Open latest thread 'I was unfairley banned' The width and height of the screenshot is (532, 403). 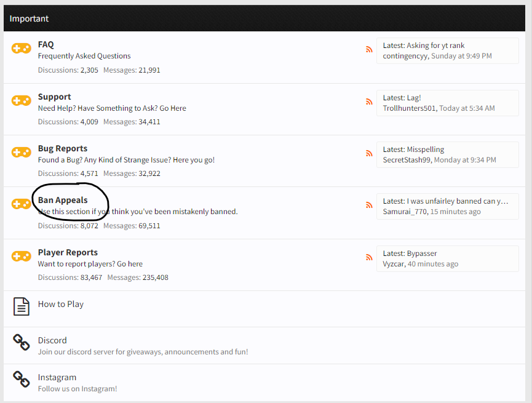(x=458, y=201)
